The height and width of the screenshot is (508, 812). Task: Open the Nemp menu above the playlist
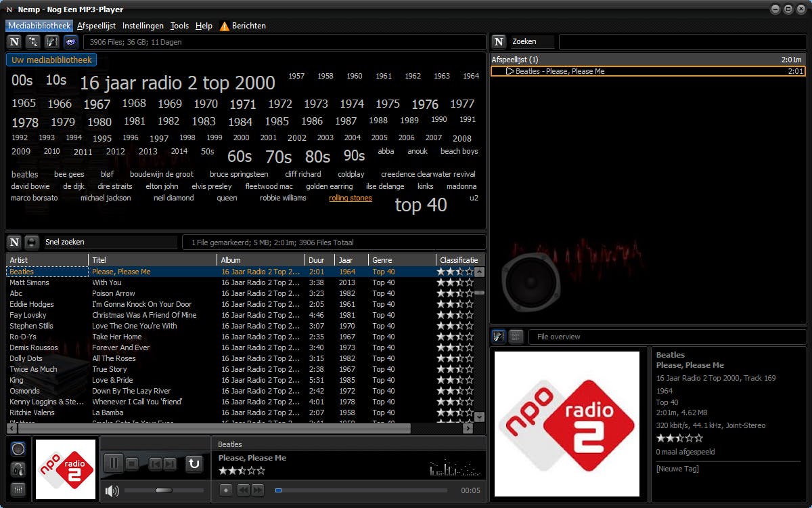pyautogui.click(x=499, y=42)
